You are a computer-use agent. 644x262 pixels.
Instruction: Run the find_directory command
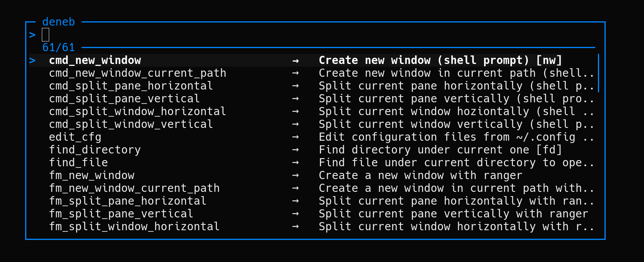point(94,150)
